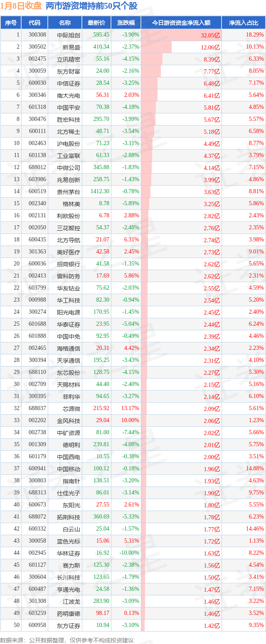The height and width of the screenshot is (644, 266).
Task: Select stock name 东方财富
Action: [x=69, y=71]
